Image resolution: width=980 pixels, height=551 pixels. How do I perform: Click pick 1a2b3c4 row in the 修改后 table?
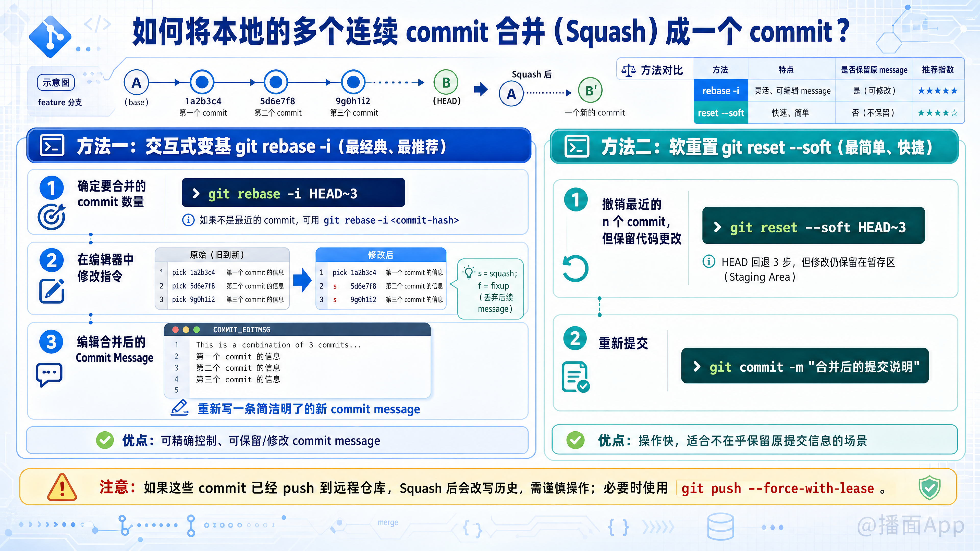click(x=381, y=273)
